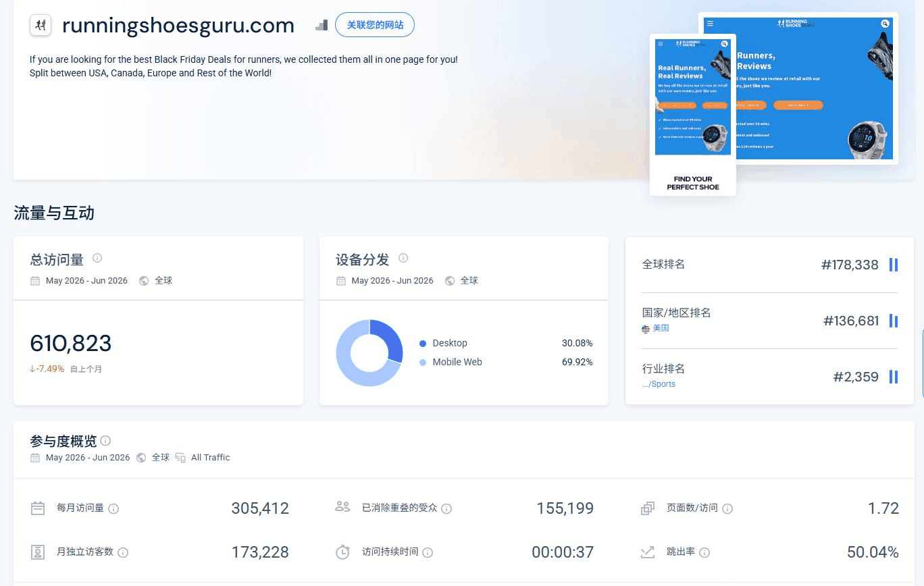Click info icon beside 访问持续时间
The image size is (924, 586).
(428, 552)
